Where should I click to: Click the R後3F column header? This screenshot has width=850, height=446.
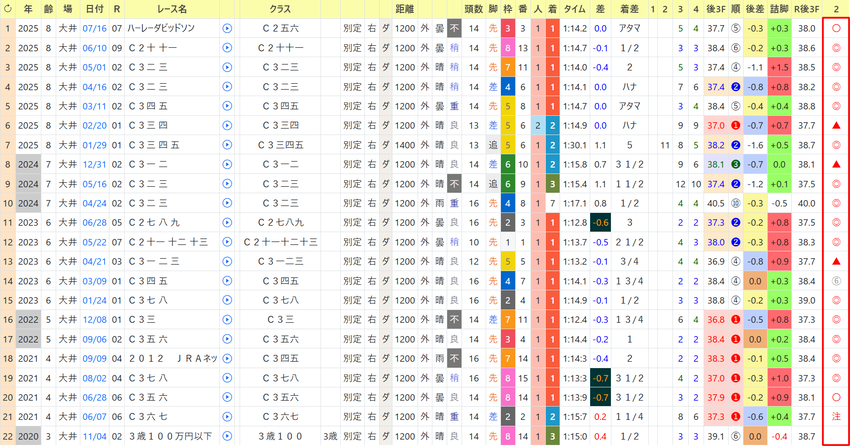tap(807, 9)
